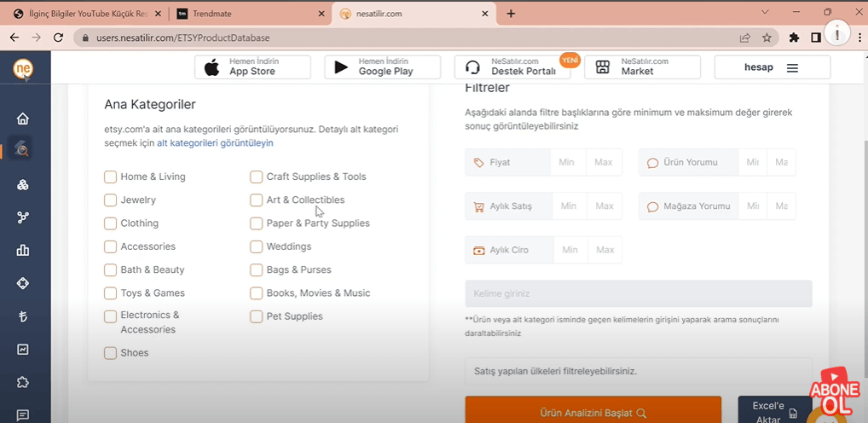Image resolution: width=868 pixels, height=423 pixels.
Task: Switch to the Trendmate browser tab
Action: coord(247,14)
